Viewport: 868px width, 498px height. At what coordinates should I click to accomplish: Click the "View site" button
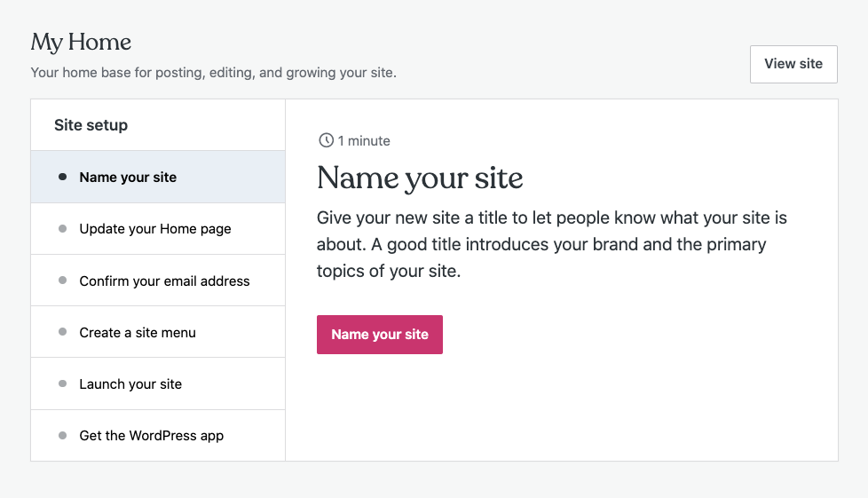[793, 64]
